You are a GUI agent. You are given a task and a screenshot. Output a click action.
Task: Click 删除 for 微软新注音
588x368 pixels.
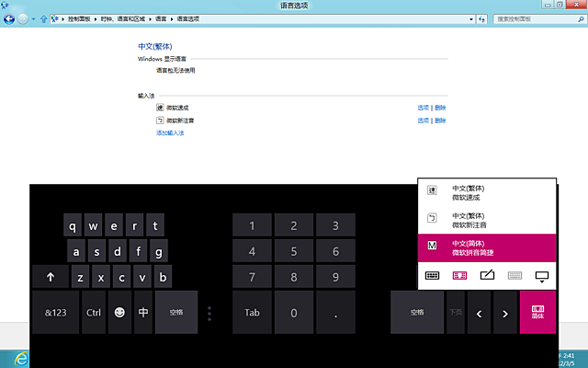[440, 121]
